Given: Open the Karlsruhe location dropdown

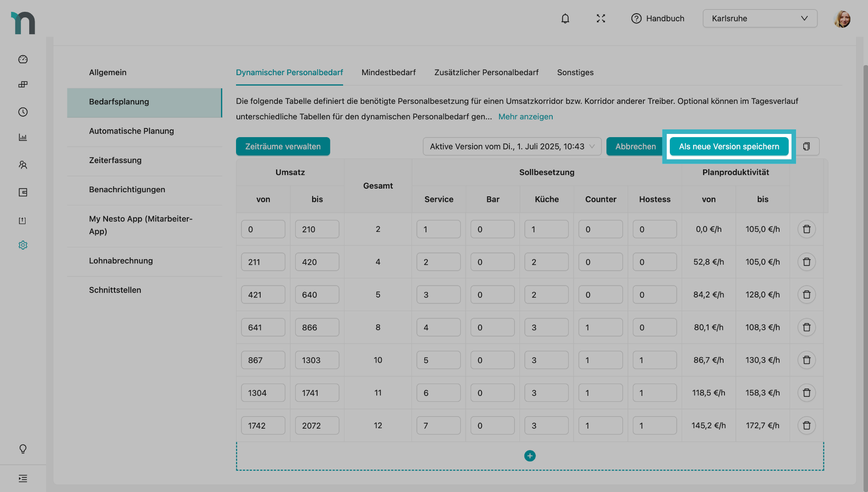Looking at the screenshot, I should coord(760,19).
